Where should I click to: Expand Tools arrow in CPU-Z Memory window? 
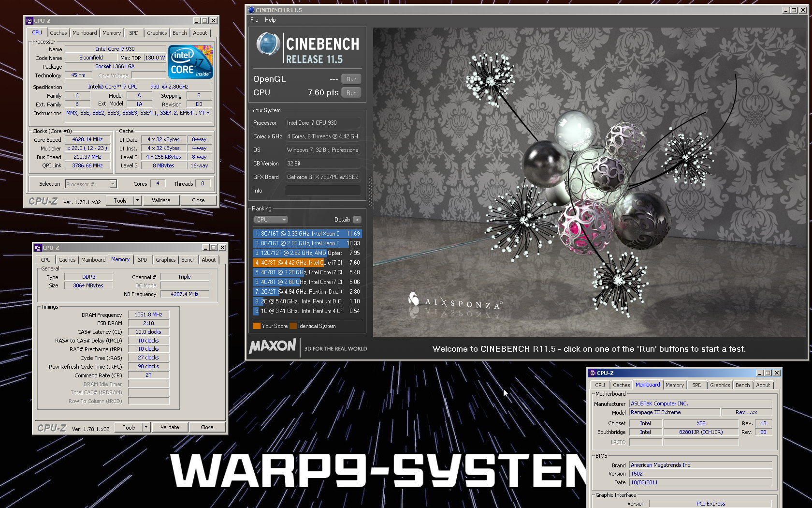[x=146, y=427]
